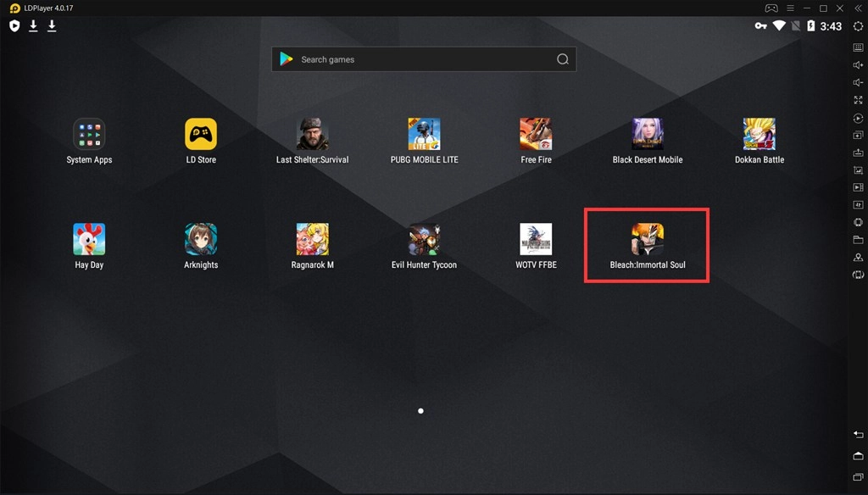Screen dimensions: 868x495
Task: Click the home screen page indicator dot
Action: (x=421, y=411)
